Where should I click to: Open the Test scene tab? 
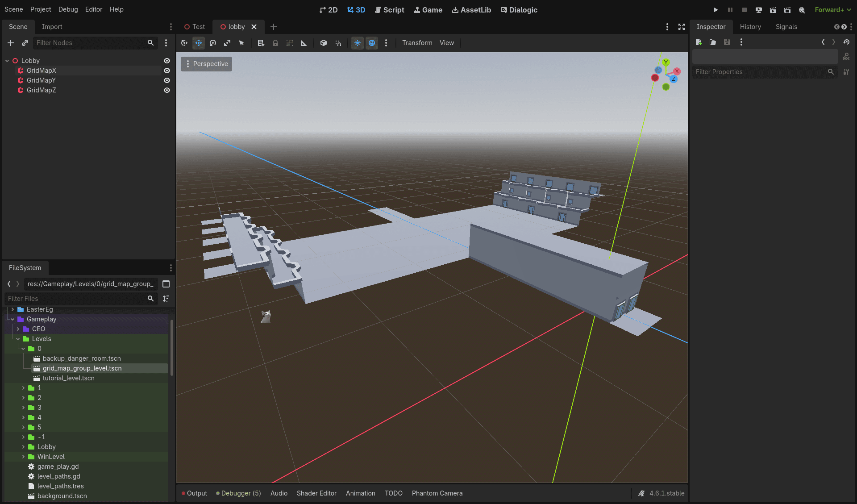195,27
